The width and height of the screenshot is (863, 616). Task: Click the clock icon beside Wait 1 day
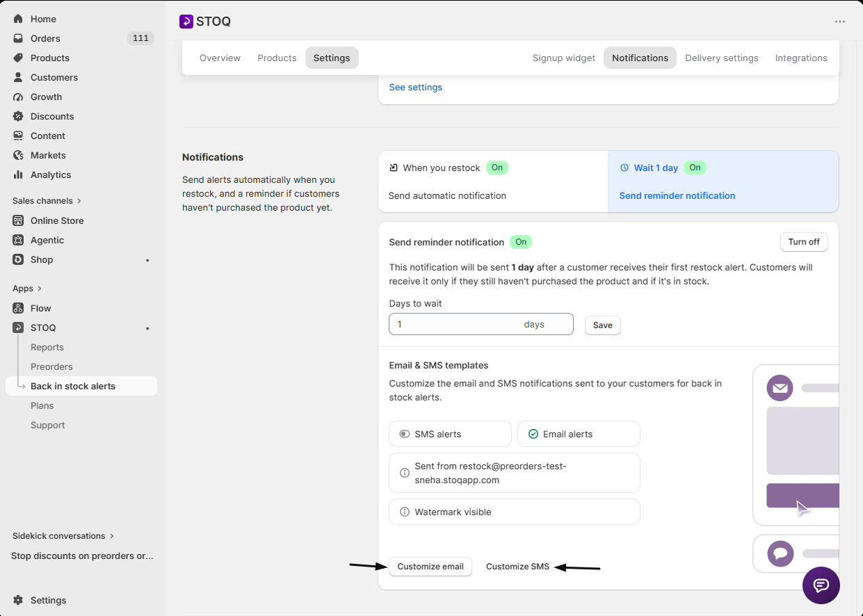[624, 168]
